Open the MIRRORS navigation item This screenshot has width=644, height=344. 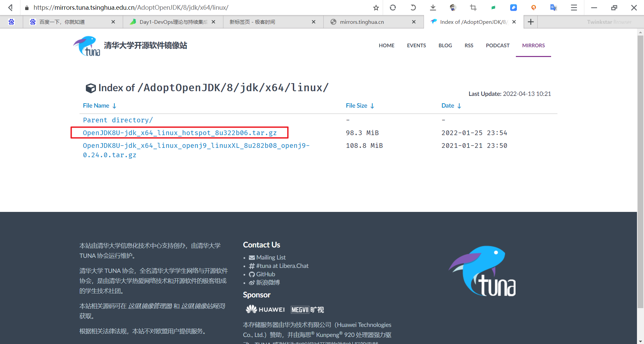[x=533, y=45]
